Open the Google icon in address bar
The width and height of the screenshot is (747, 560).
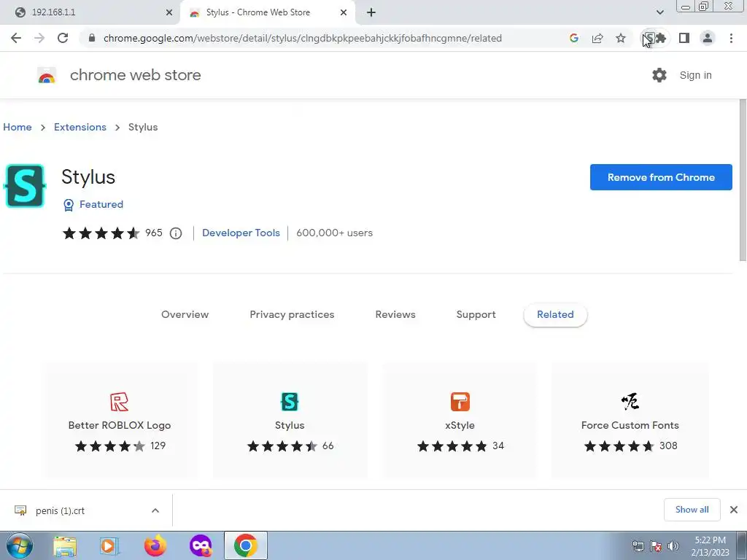pos(574,38)
